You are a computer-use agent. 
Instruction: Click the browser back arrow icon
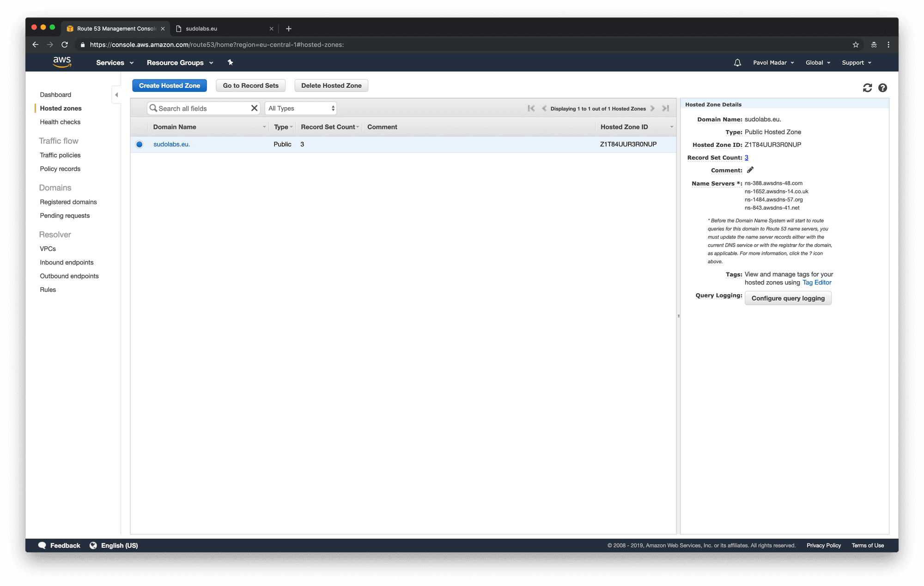[36, 44]
